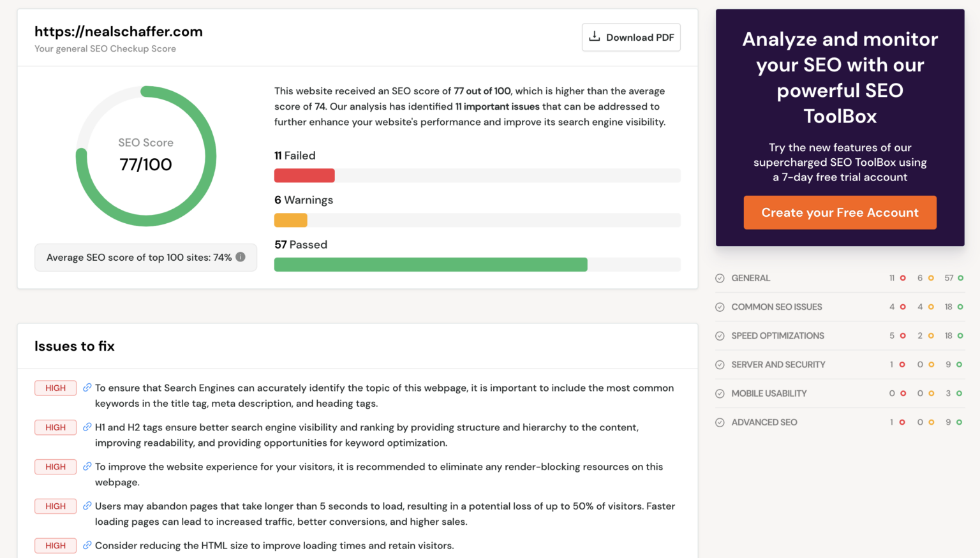980x558 pixels.
Task: Expand the ADVANCED SEO results section
Action: pos(764,422)
